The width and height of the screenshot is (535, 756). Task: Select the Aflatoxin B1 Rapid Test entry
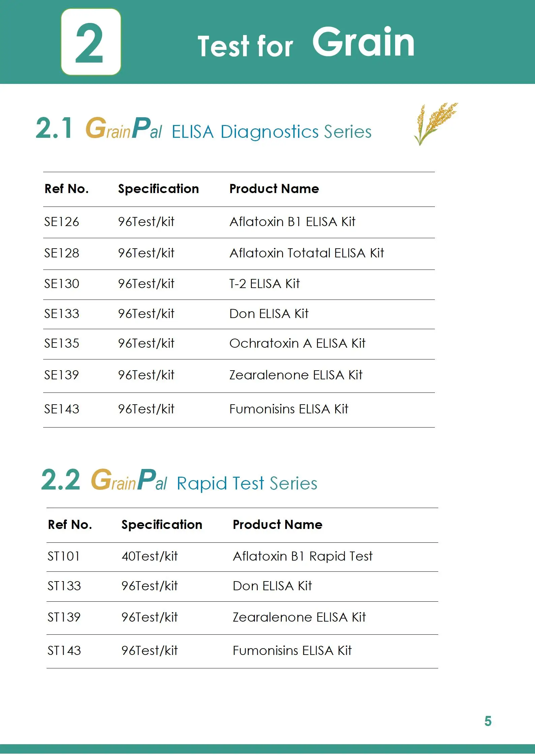[302, 557]
